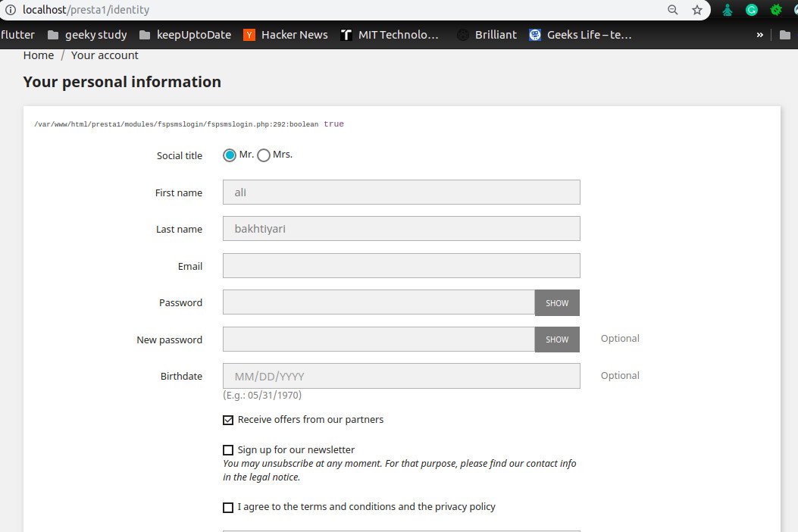Open the Grammarly extension icon
Screen dimensions: 798x532
(752, 10)
